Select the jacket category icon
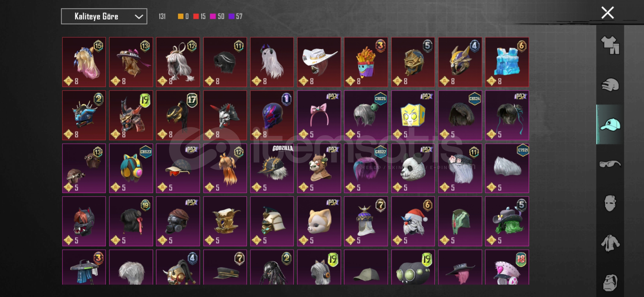644x297 pixels. click(x=610, y=243)
